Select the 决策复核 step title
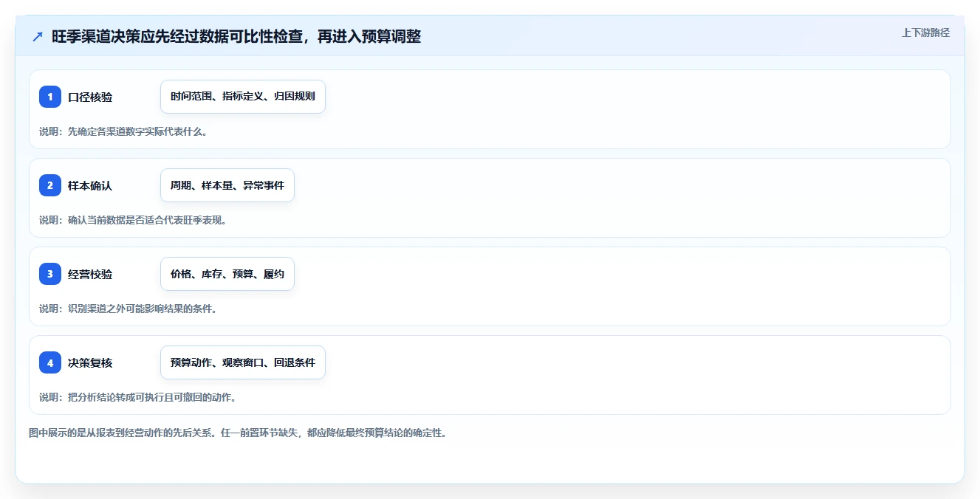980x499 pixels. [90, 362]
